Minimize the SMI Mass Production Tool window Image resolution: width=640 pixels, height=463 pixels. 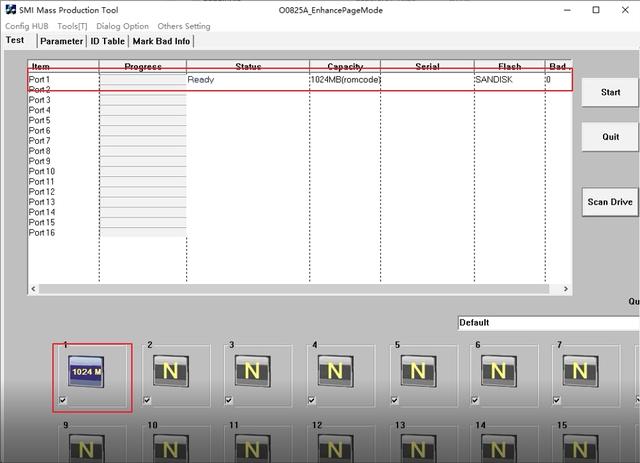click(x=567, y=10)
